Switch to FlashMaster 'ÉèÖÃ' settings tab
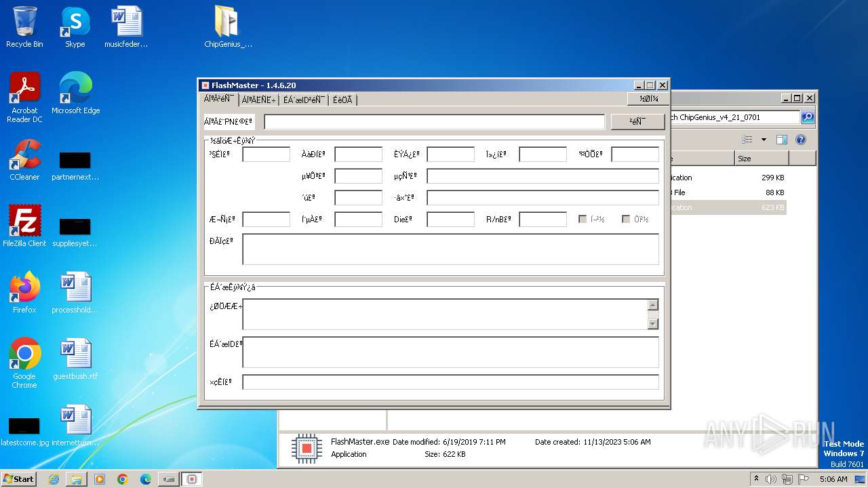The height and width of the screenshot is (488, 868). click(343, 100)
